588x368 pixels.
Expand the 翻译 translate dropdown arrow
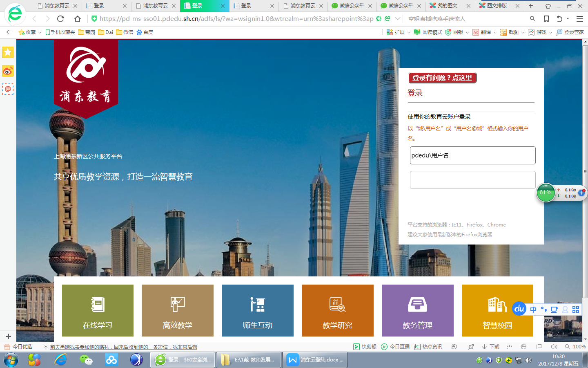pos(495,32)
